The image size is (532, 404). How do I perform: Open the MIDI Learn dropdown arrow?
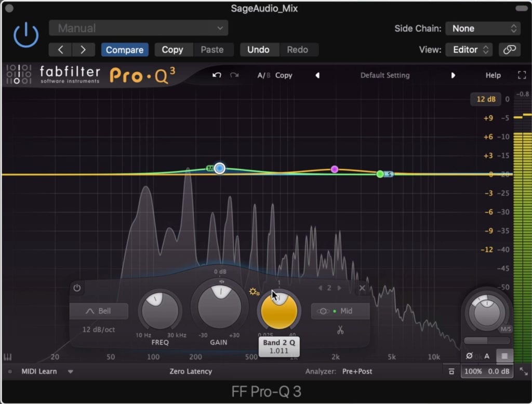coord(70,372)
